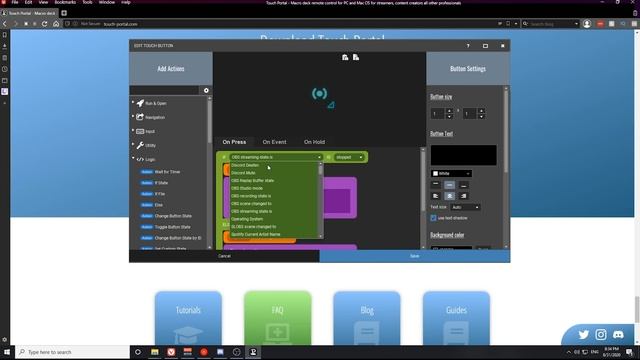This screenshot has width=640, height=360.
Task: Set vertical text alignment to middle
Action: (x=449, y=185)
